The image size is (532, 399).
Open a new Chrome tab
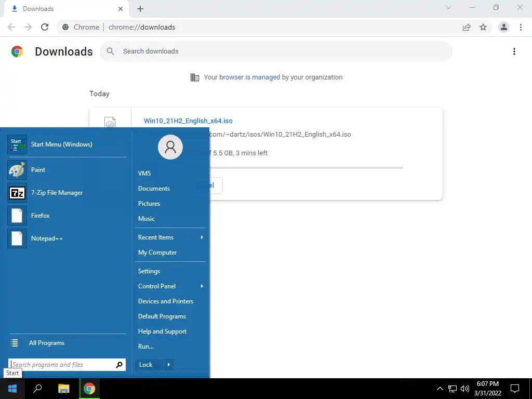140,9
